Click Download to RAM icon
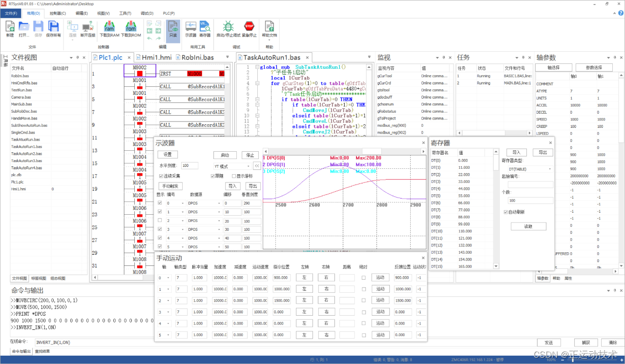625x364 pixels. pos(109,26)
